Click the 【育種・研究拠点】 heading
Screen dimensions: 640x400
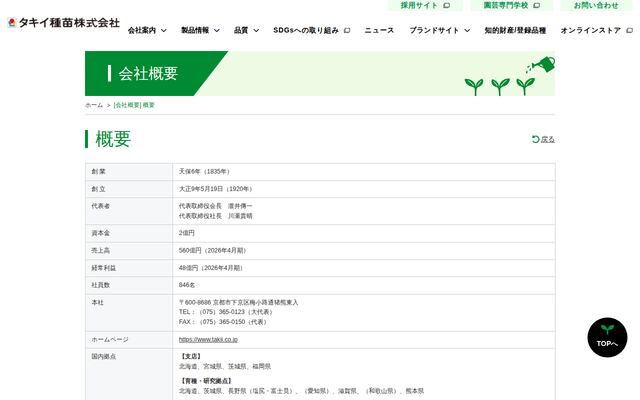(206, 381)
